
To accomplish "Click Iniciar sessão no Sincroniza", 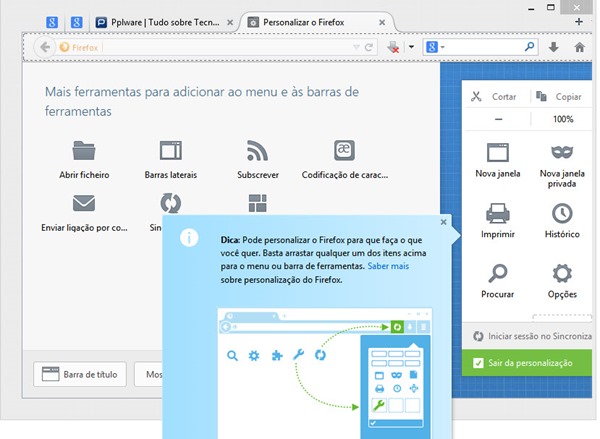I will pyautogui.click(x=532, y=336).
